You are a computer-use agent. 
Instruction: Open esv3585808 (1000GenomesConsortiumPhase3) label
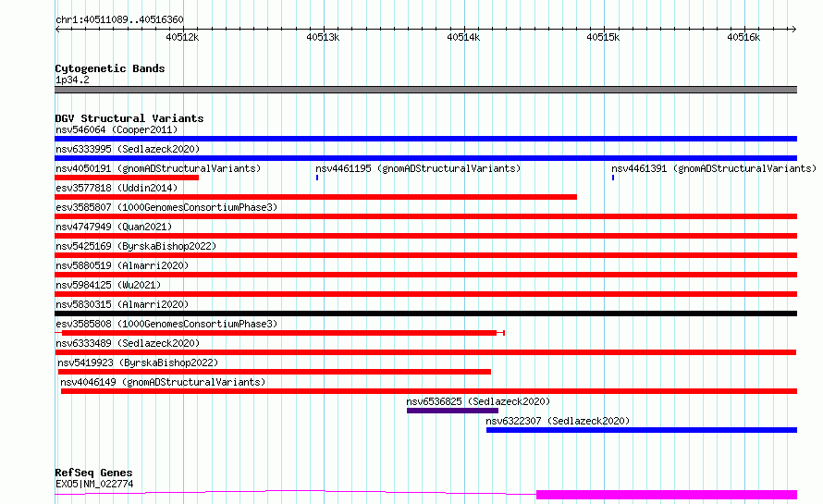166,324
